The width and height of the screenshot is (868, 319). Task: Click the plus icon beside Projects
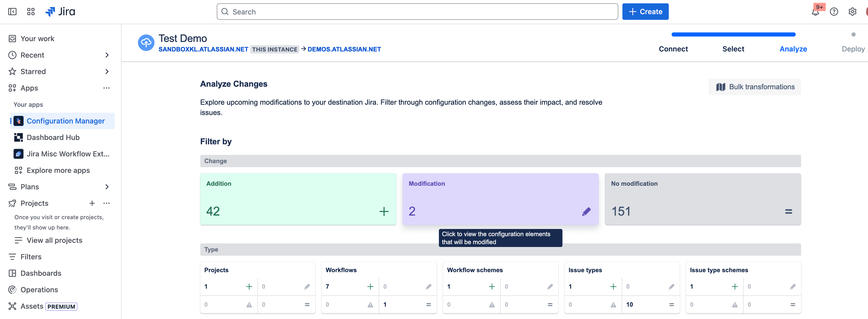(x=92, y=203)
